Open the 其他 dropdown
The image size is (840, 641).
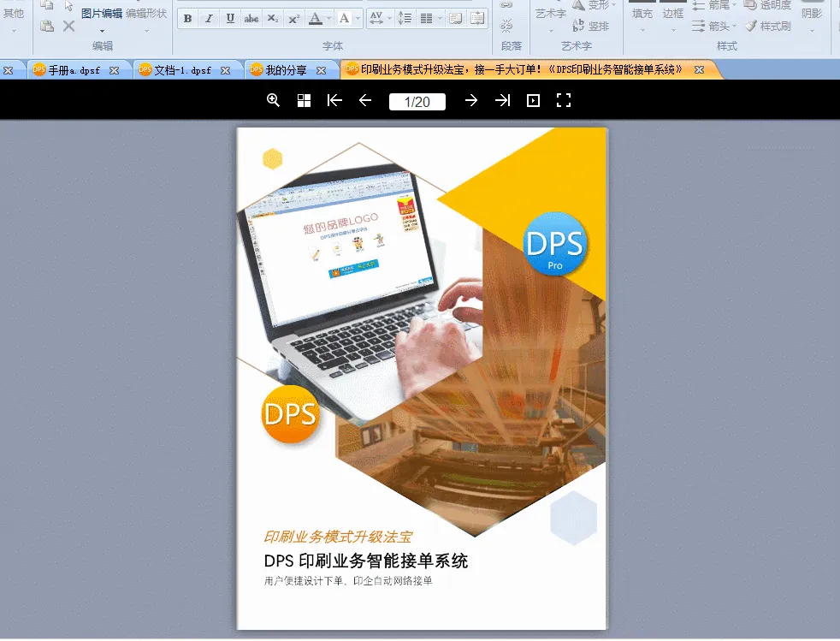(14, 31)
